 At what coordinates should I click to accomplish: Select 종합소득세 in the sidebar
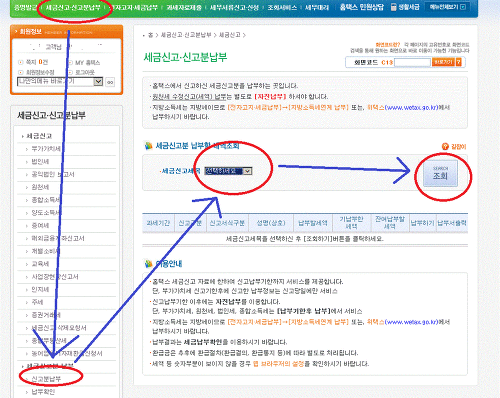click(x=46, y=200)
